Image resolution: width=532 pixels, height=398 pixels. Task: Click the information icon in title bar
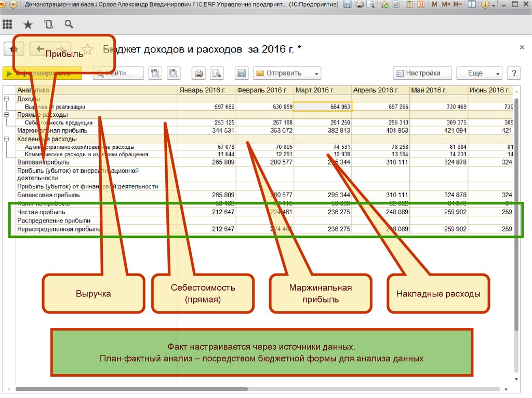point(485,4)
